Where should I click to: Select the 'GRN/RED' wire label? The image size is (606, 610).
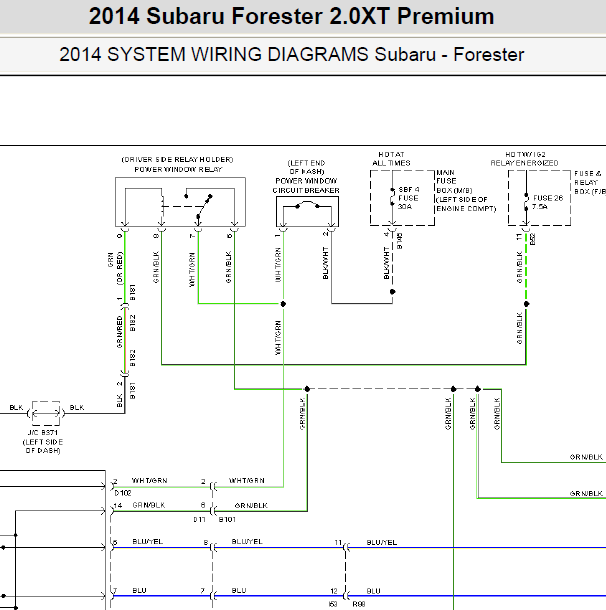point(119,332)
